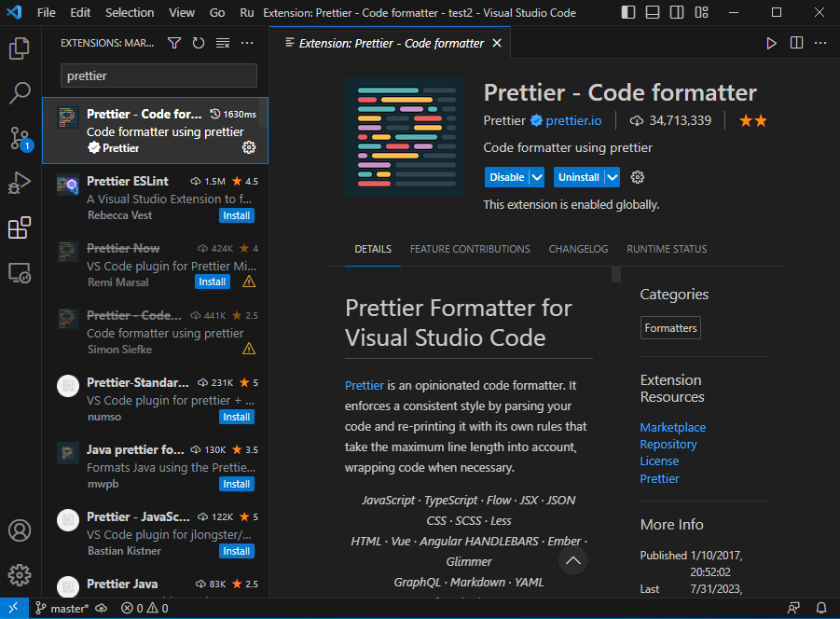Refresh the extensions list

pyautogui.click(x=197, y=43)
